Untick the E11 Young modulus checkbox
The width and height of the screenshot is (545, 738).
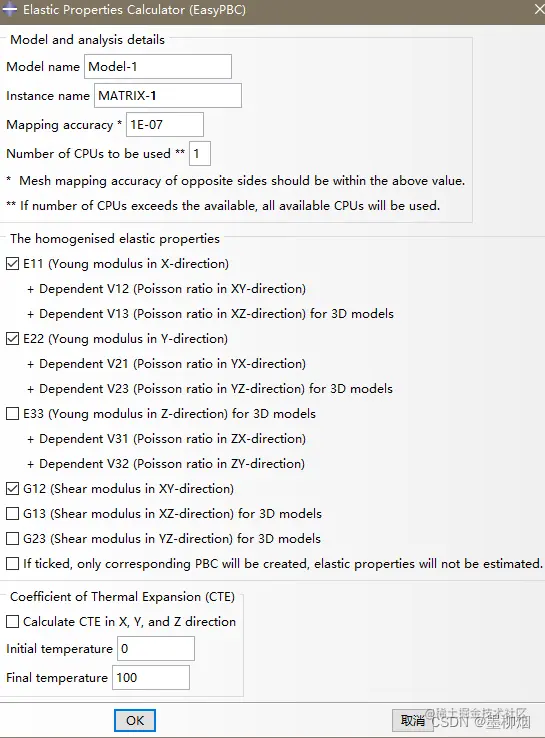[13, 264]
